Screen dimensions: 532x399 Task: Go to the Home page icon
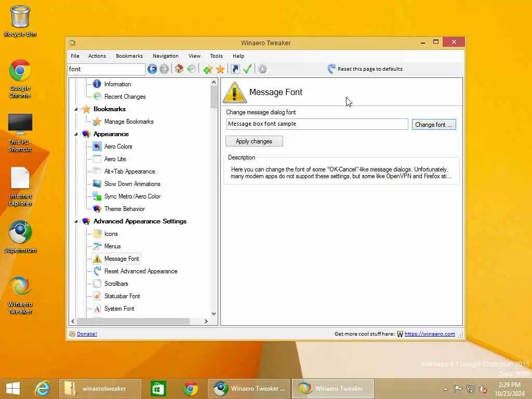coord(179,69)
